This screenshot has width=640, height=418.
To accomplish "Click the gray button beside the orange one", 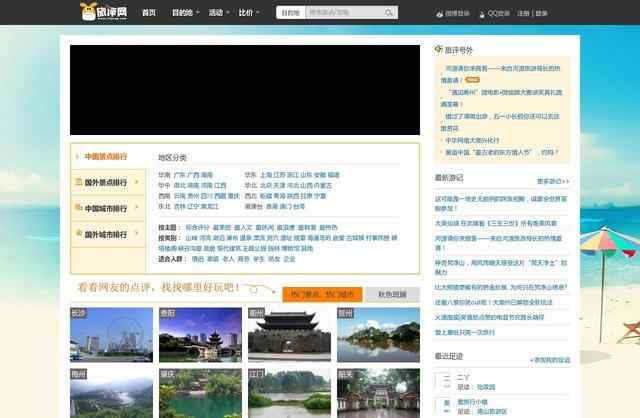I will pos(392,294).
